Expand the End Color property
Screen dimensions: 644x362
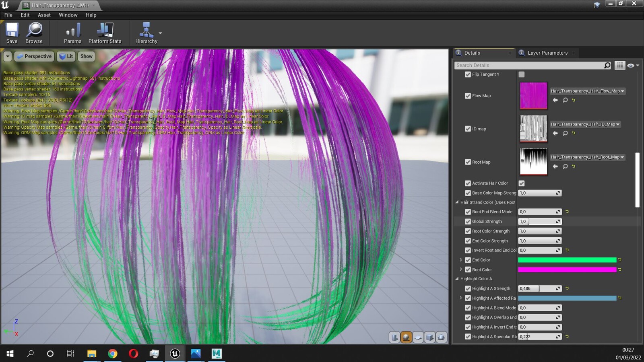[461, 260]
